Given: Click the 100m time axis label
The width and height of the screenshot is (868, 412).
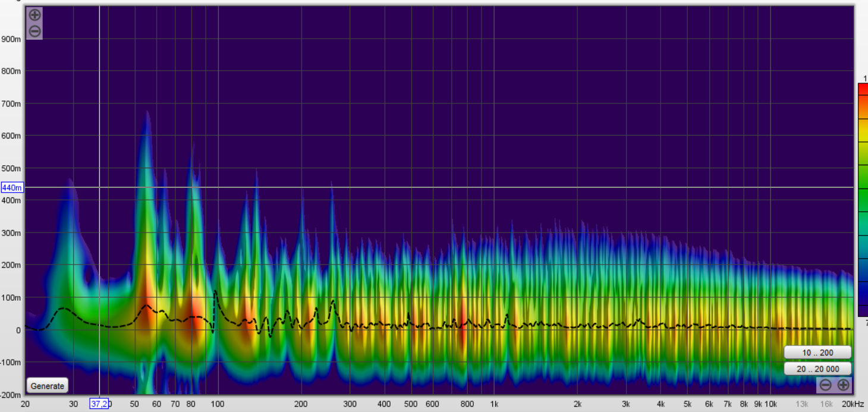Looking at the screenshot, I should tap(11, 298).
